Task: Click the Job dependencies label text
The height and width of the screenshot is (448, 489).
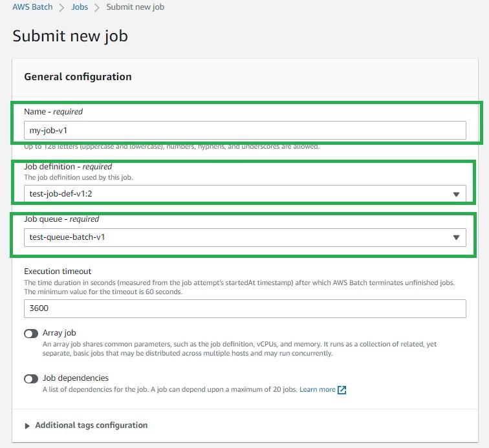Action: [x=76, y=378]
